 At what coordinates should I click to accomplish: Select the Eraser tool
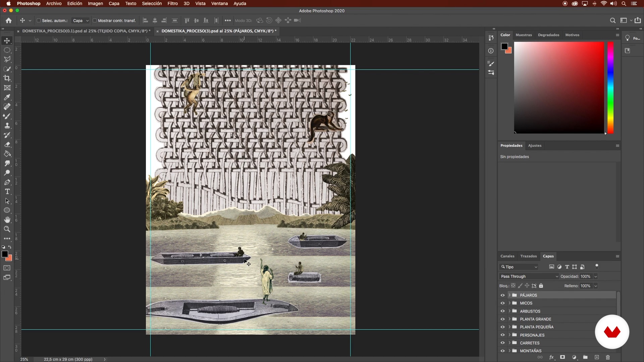(7, 144)
